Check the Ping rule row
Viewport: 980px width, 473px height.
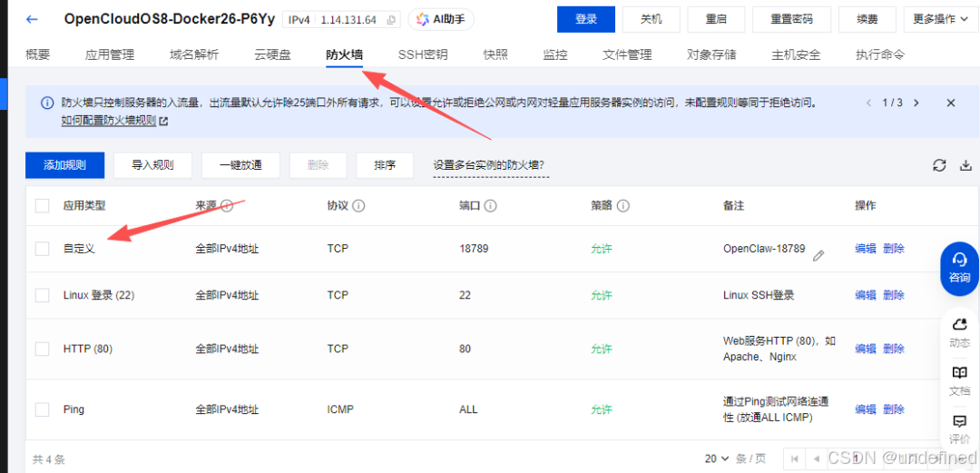43,409
